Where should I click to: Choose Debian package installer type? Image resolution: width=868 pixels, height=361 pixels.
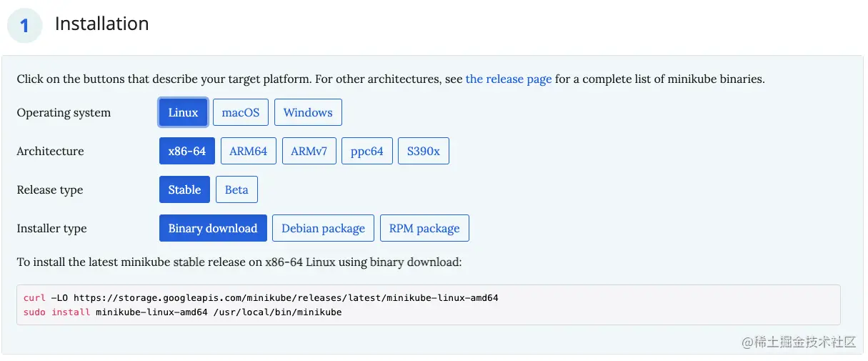pos(323,228)
